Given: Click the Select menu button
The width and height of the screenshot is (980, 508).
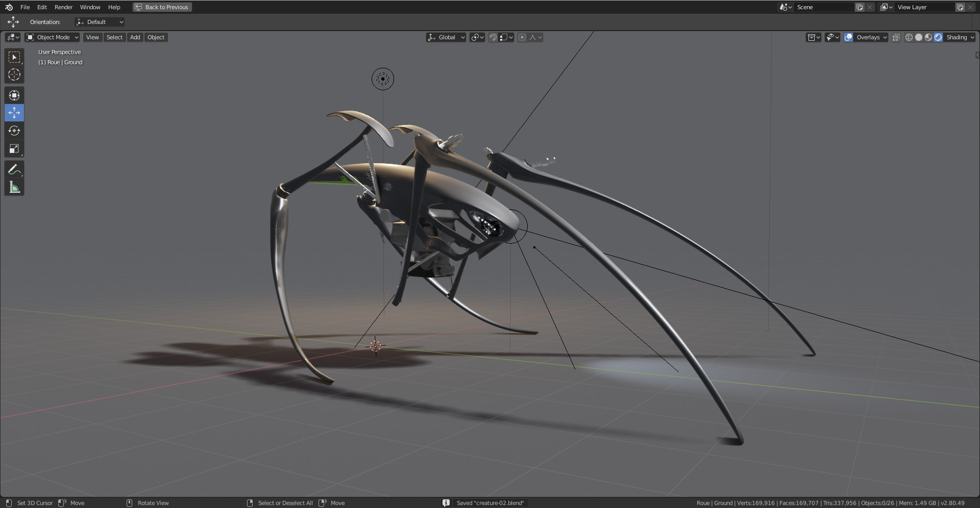Looking at the screenshot, I should (x=114, y=37).
